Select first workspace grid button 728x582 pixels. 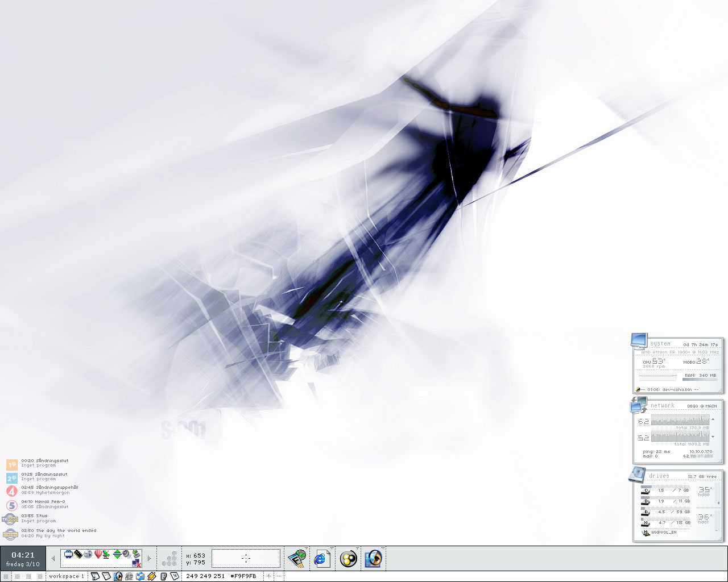(6, 576)
